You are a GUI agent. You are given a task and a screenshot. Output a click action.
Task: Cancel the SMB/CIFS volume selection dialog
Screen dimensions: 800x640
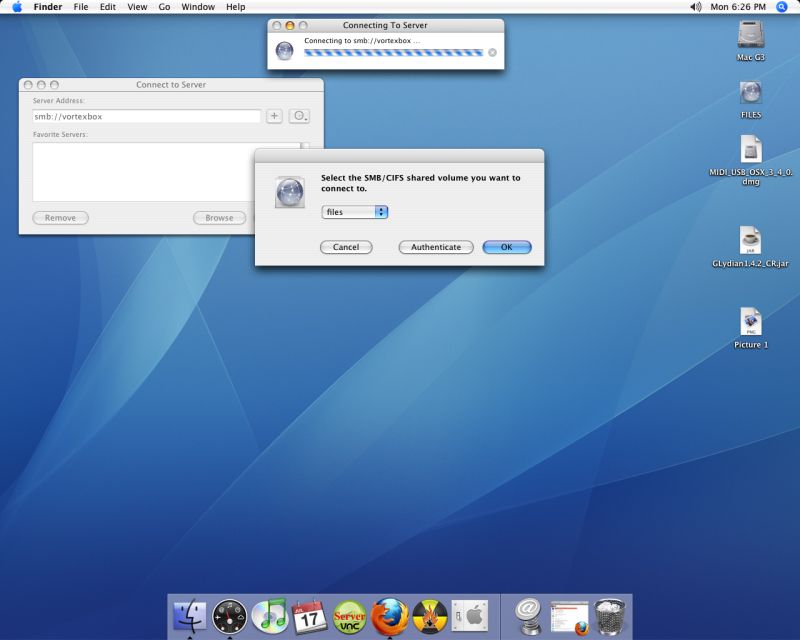tap(346, 247)
